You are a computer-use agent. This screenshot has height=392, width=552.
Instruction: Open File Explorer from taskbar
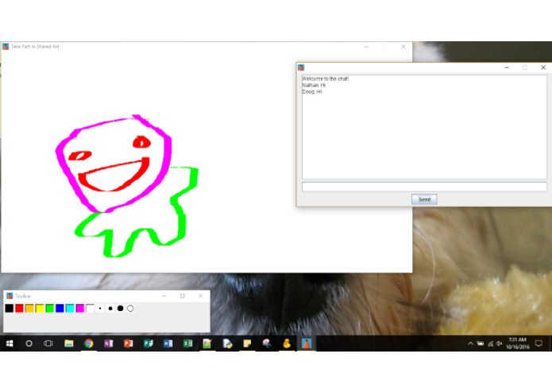point(68,344)
